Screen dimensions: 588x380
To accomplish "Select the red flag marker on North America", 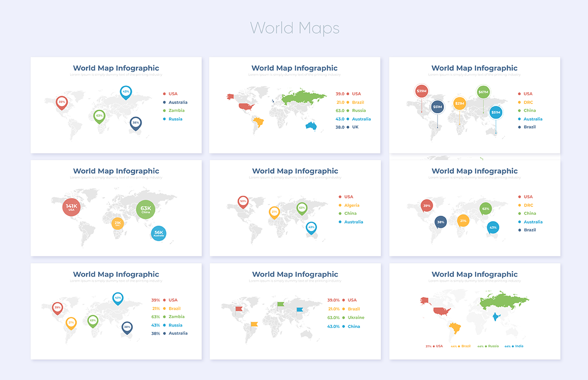I will click(x=239, y=308).
